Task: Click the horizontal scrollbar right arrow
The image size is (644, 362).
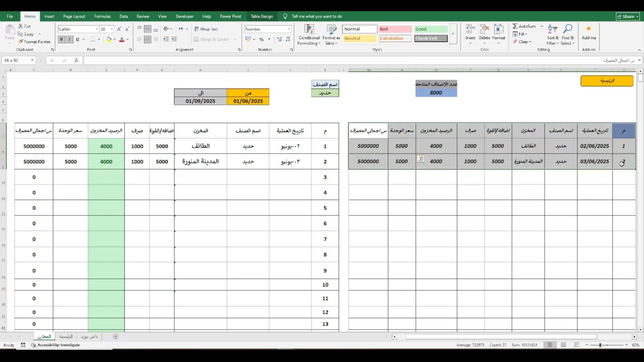Action: [634, 336]
